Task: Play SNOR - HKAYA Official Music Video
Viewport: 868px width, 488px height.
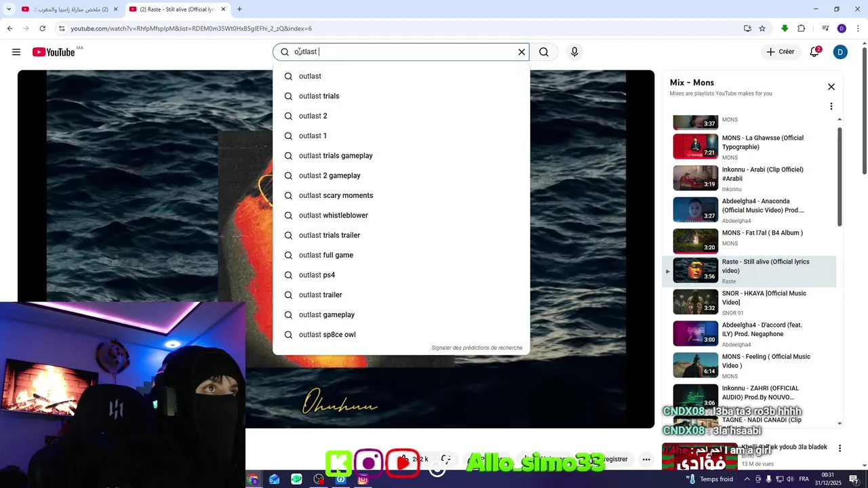Action: (749, 303)
